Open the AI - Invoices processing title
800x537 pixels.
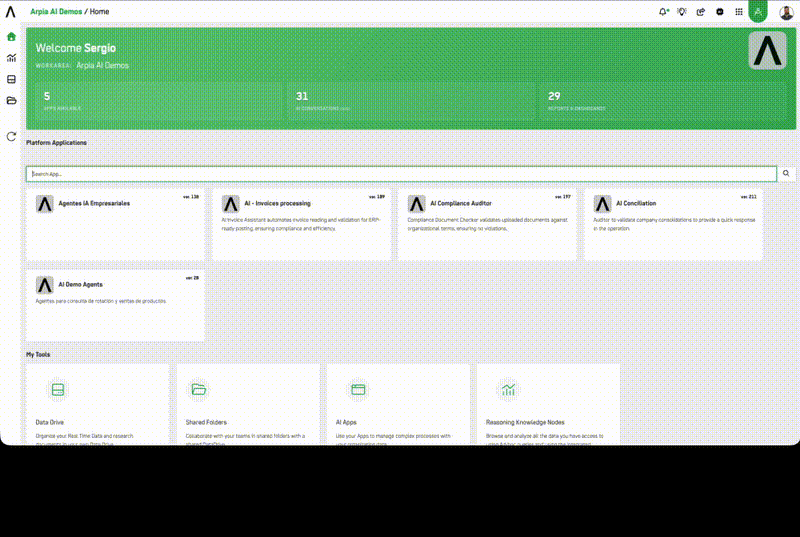(x=277, y=203)
